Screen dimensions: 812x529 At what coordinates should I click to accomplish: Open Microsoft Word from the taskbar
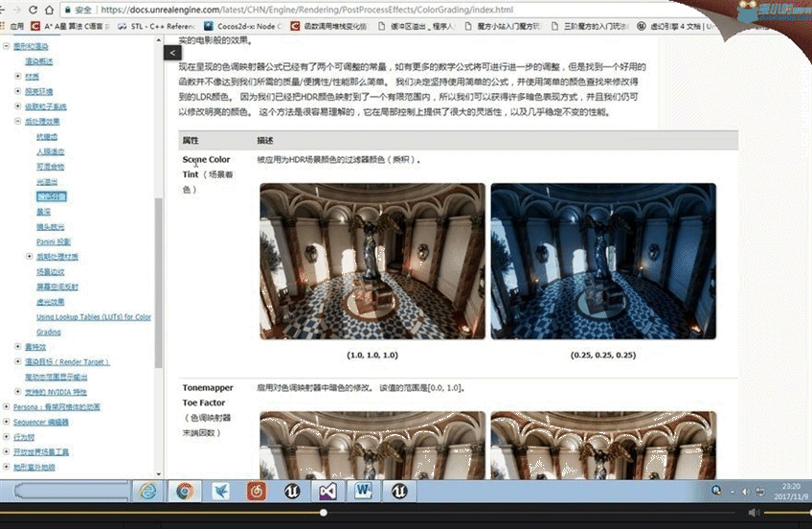tap(363, 491)
